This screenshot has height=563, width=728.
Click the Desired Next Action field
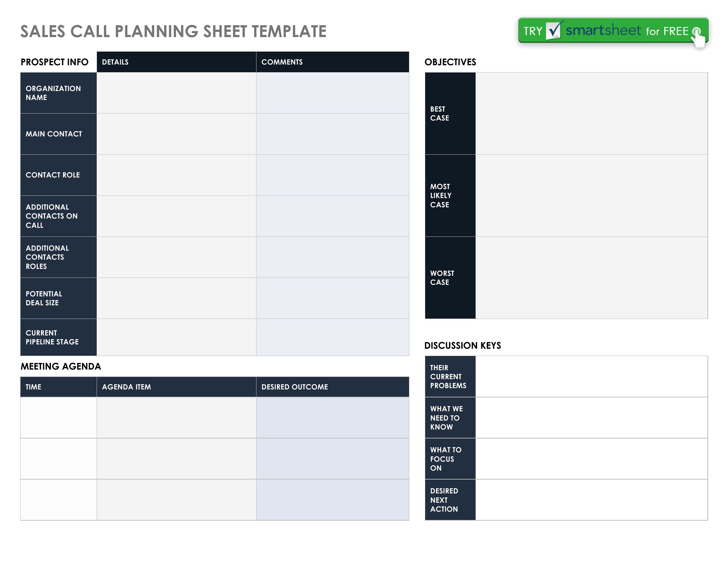(591, 500)
